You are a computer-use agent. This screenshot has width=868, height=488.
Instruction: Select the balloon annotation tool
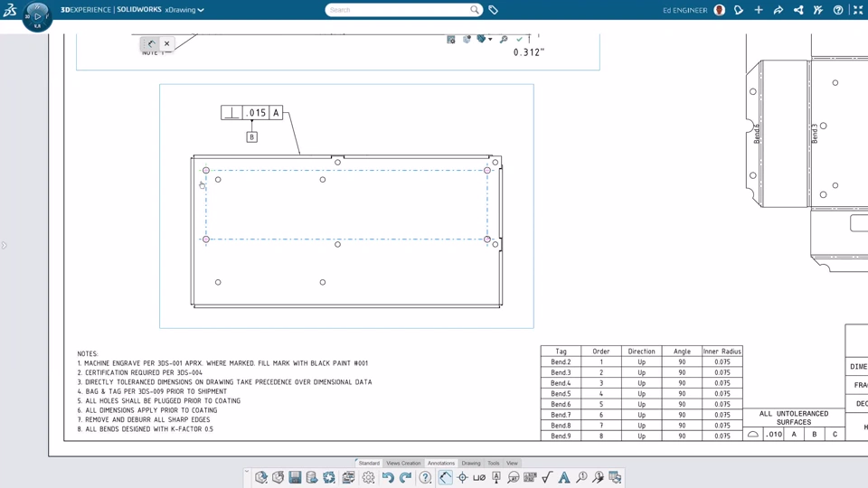[x=514, y=477]
